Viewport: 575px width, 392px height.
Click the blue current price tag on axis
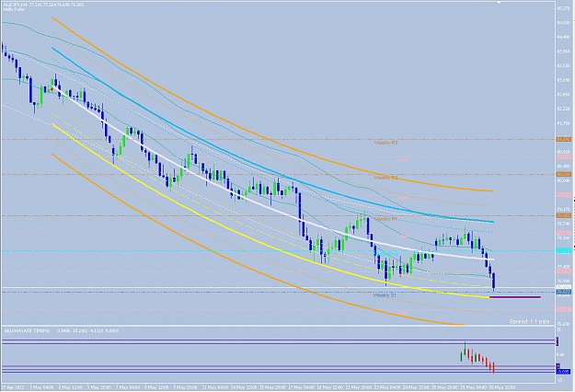point(563,293)
